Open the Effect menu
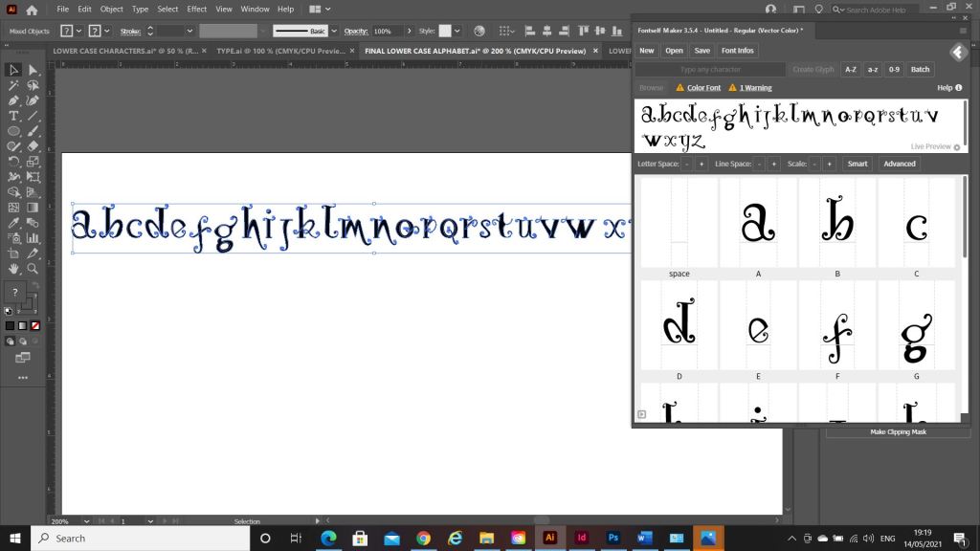The image size is (980, 551). coord(197,9)
